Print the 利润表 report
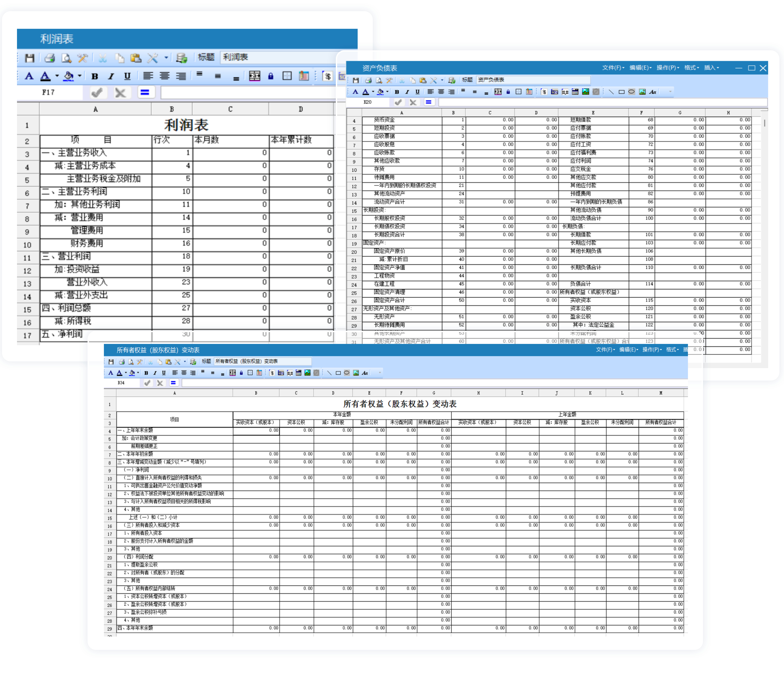The height and width of the screenshot is (678, 784). [50, 58]
